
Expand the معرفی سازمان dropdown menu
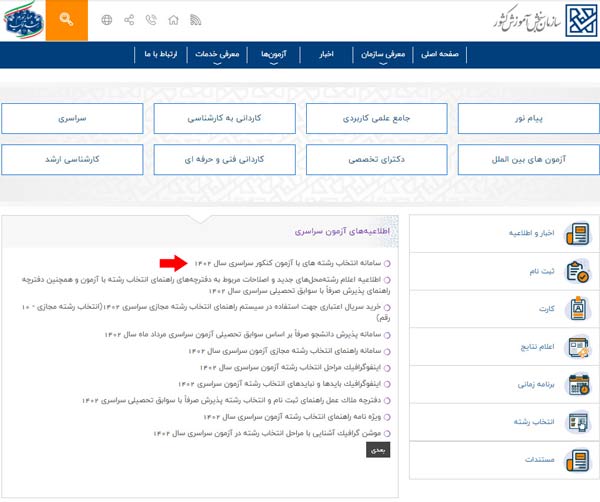pyautogui.click(x=381, y=54)
